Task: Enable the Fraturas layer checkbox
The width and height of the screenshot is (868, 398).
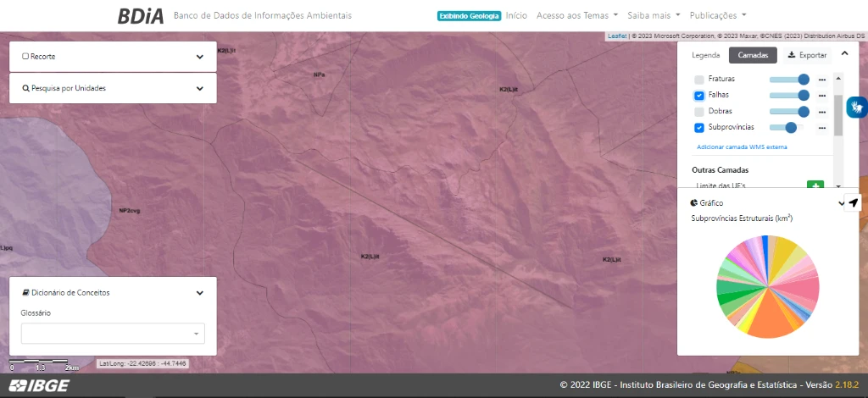Action: coord(699,80)
